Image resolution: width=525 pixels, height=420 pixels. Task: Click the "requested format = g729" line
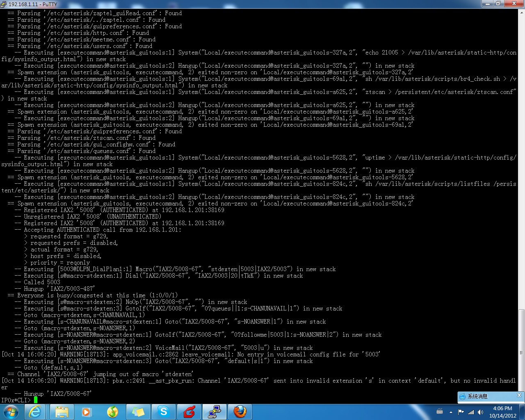pyautogui.click(x=66, y=236)
